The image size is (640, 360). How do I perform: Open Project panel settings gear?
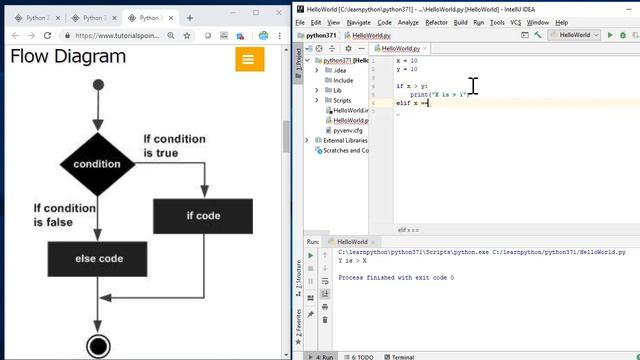pyautogui.click(x=348, y=49)
